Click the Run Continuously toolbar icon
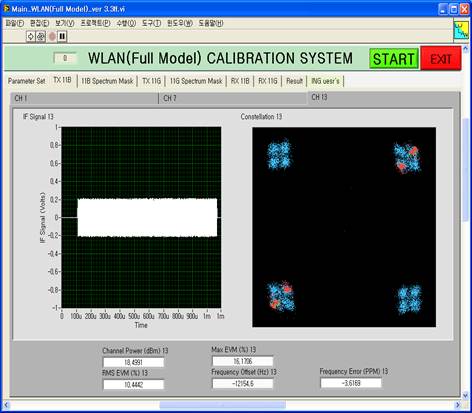The width and height of the screenshot is (472, 413). click(x=41, y=36)
